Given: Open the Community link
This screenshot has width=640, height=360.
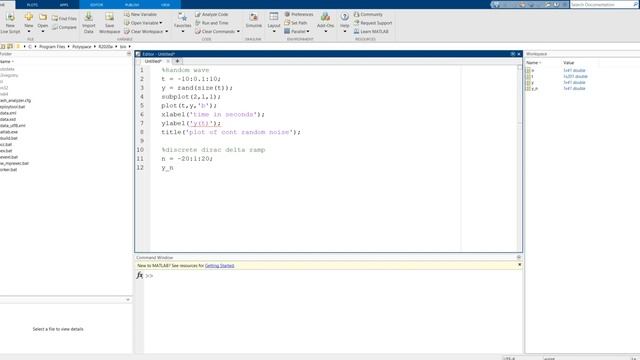Looking at the screenshot, I should [368, 14].
